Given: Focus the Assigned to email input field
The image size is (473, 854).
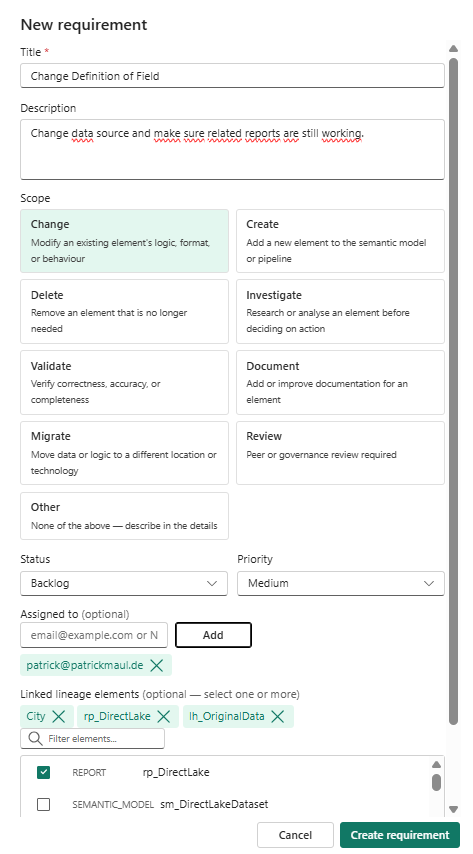Looking at the screenshot, I should (94, 635).
